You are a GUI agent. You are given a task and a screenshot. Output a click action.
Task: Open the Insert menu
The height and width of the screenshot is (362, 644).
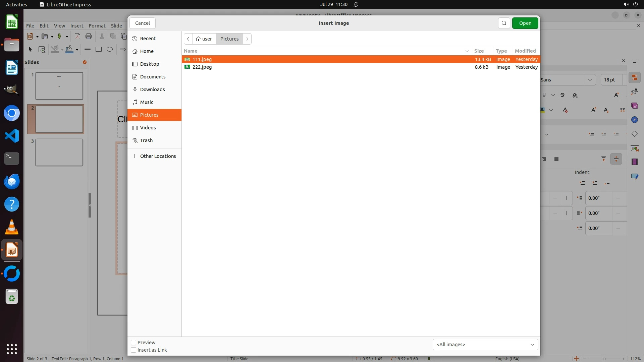pyautogui.click(x=76, y=26)
